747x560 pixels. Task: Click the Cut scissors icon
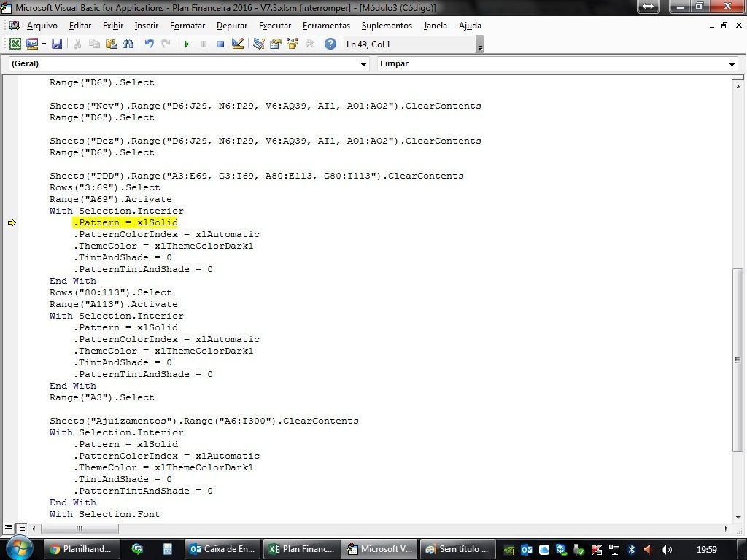[x=77, y=44]
